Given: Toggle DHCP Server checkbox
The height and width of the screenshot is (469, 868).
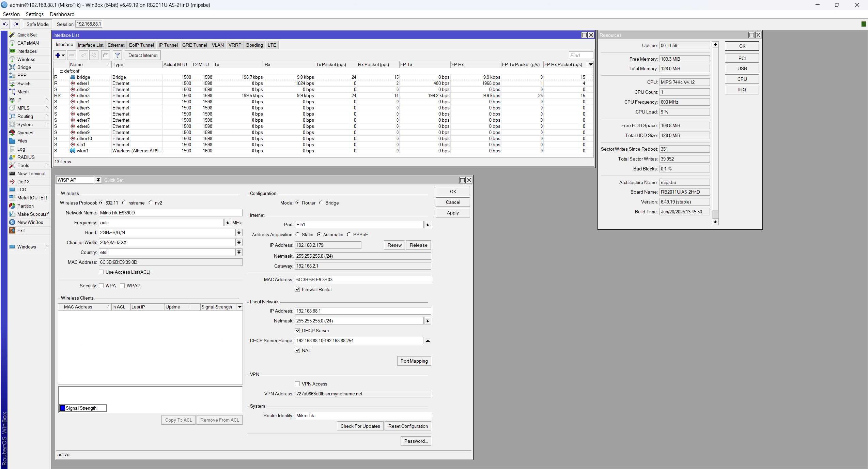Looking at the screenshot, I should 297,331.
